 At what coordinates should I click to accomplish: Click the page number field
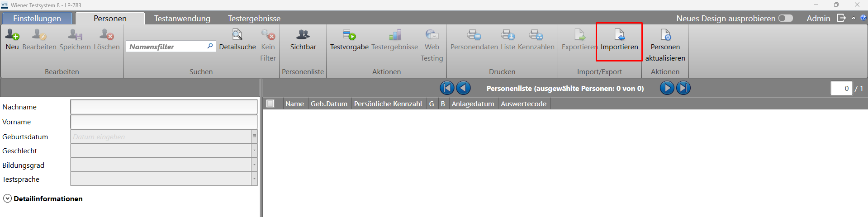pyautogui.click(x=841, y=88)
